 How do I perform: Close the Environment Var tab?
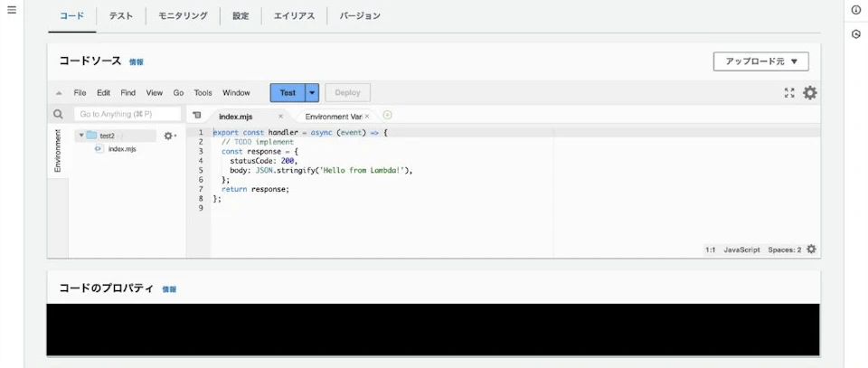click(367, 117)
